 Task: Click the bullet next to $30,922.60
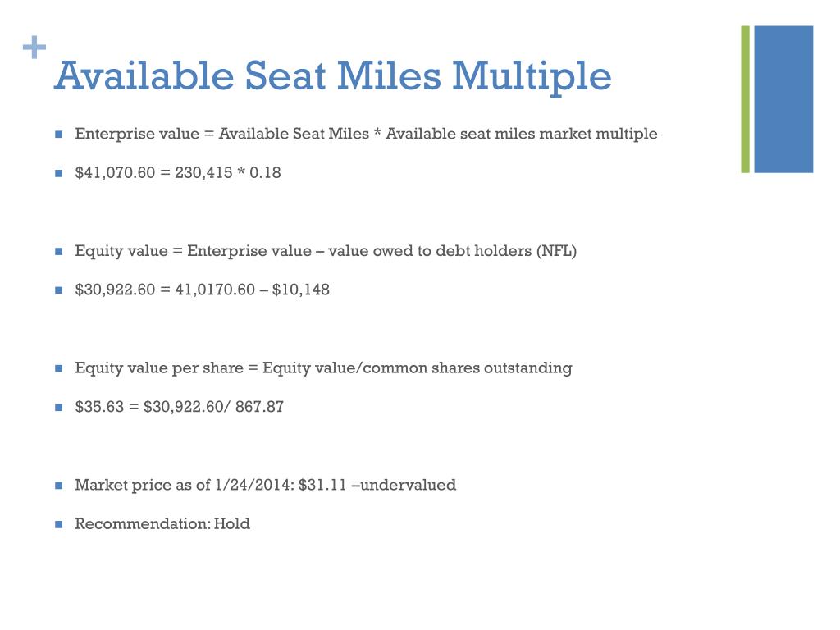[59, 291]
